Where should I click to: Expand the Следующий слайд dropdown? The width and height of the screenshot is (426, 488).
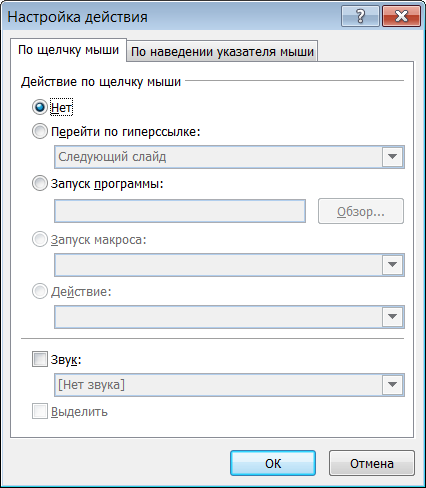click(x=229, y=157)
